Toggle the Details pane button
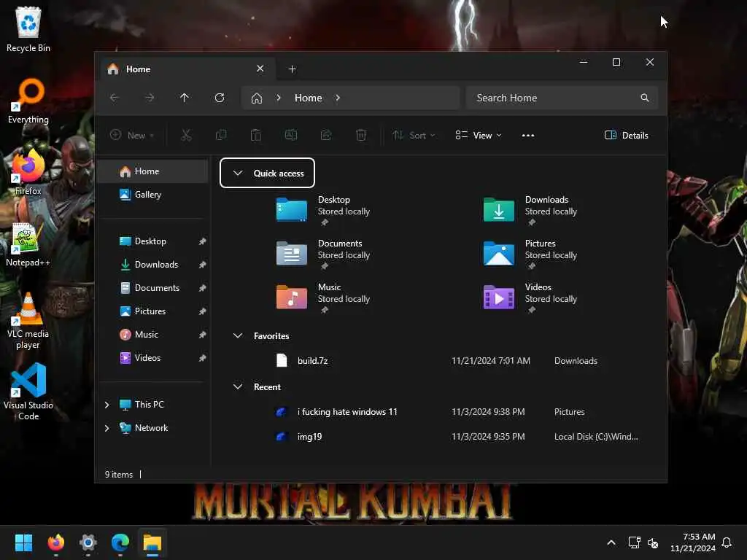 pos(627,135)
